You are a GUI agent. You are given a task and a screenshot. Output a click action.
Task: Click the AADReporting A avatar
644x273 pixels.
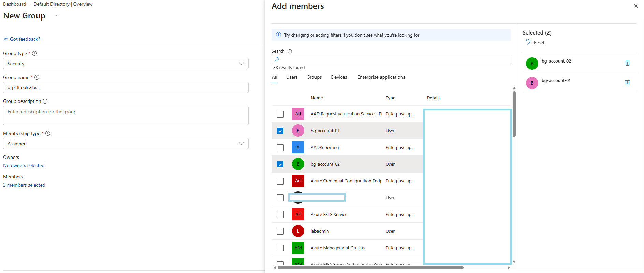pyautogui.click(x=298, y=147)
